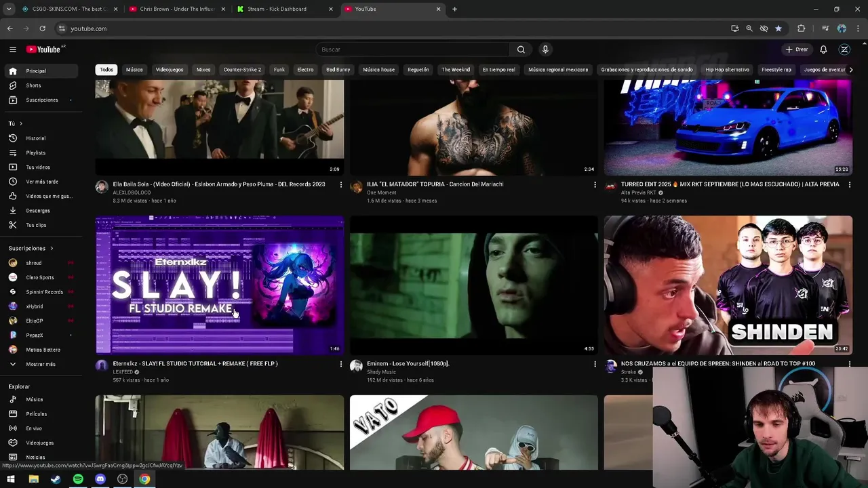868x488 pixels.
Task: Select the Reguetón chip
Action: [x=418, y=70]
